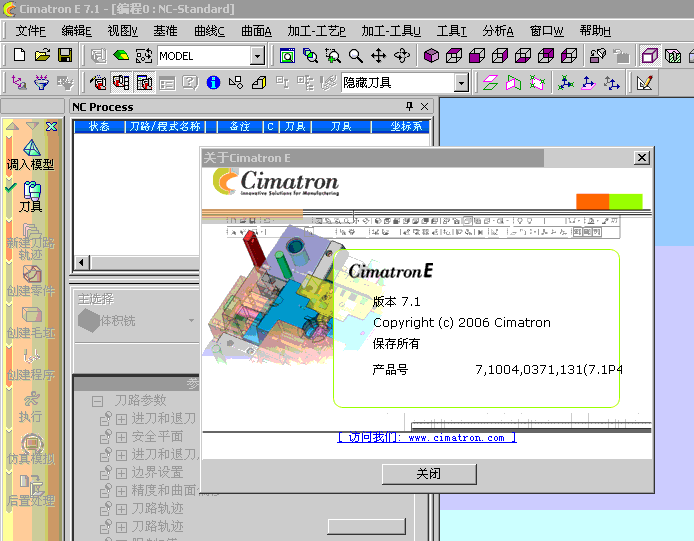Toggle the pressed wireframe display mode cube icon

(x=650, y=56)
